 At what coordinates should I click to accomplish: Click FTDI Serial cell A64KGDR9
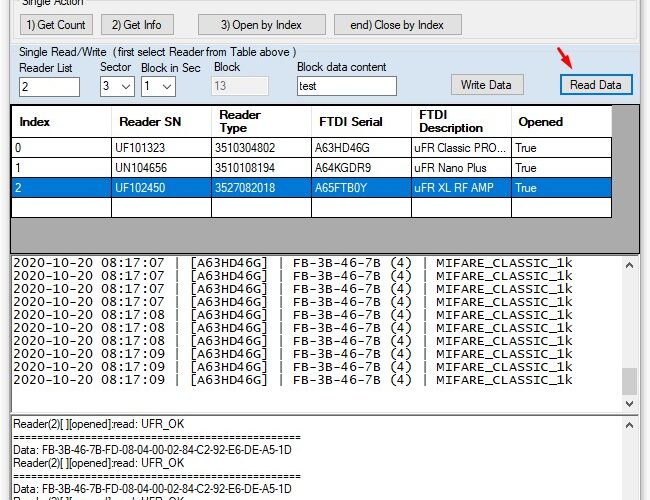coord(361,168)
